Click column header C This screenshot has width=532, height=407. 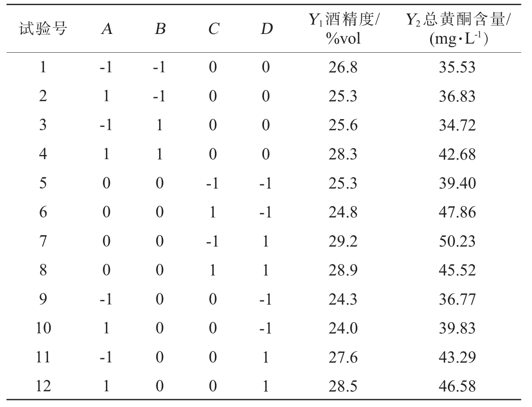213,30
